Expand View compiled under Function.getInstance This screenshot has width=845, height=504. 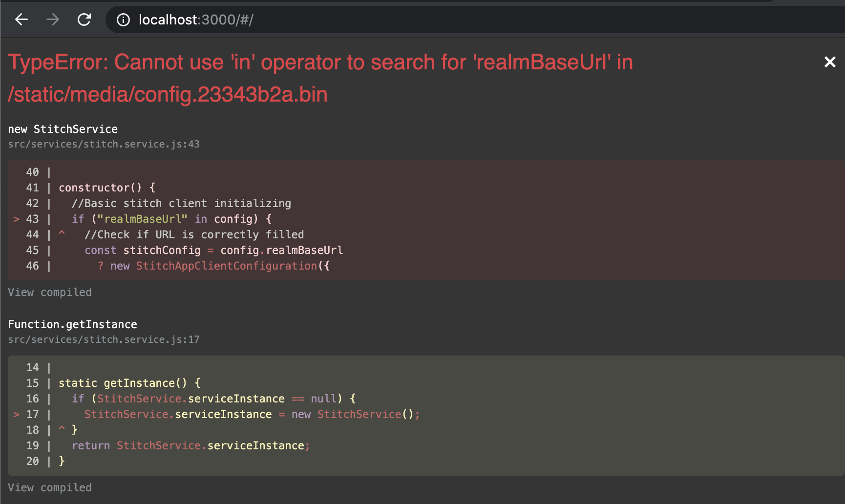click(x=50, y=487)
